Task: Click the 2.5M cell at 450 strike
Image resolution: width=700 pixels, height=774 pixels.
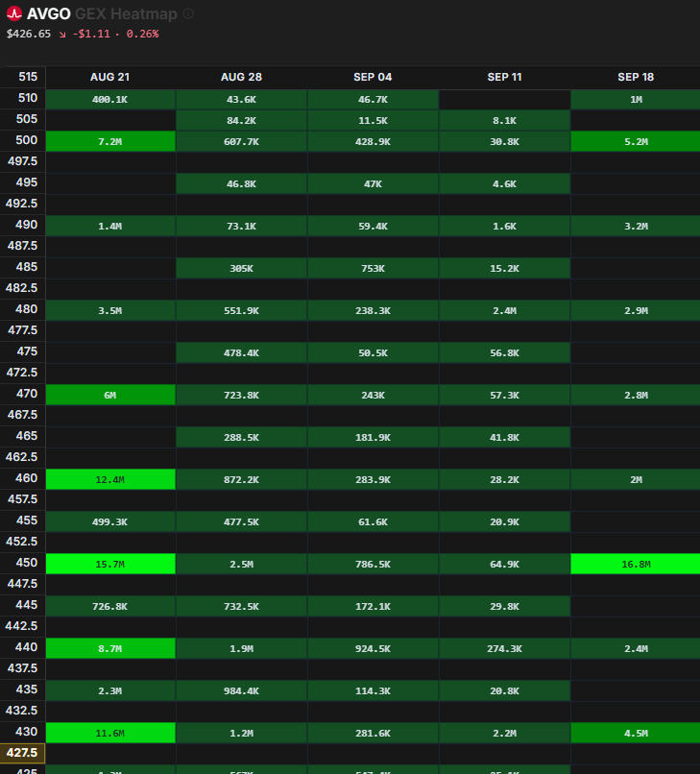Action: pos(241,564)
